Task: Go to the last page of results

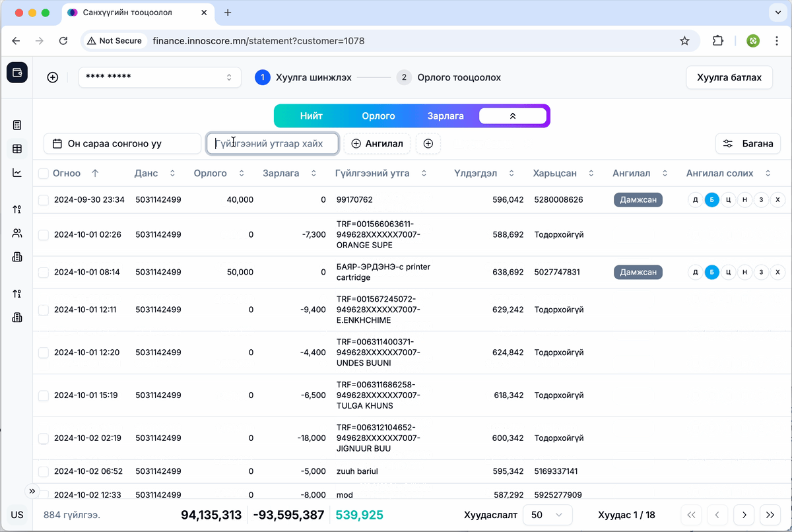Action: coord(770,515)
